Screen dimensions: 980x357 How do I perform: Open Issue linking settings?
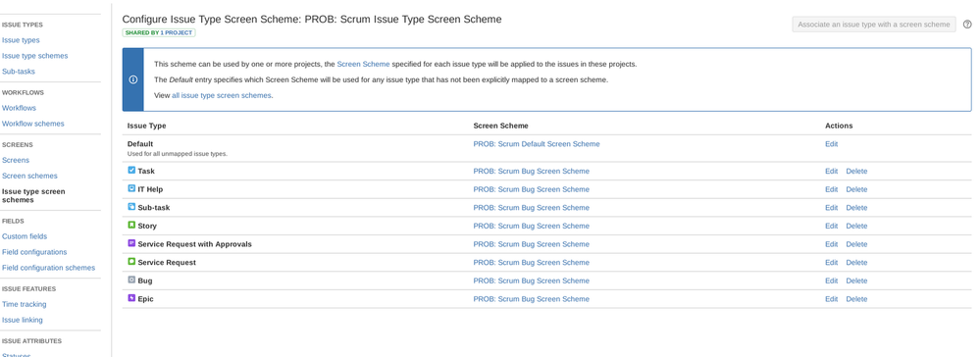(23, 320)
